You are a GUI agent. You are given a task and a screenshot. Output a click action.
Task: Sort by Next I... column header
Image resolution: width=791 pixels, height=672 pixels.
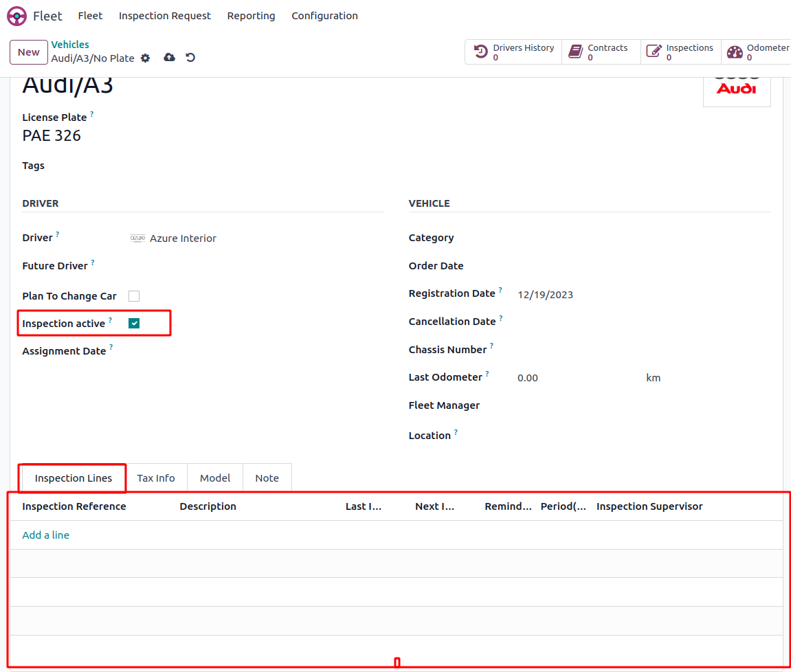point(435,506)
